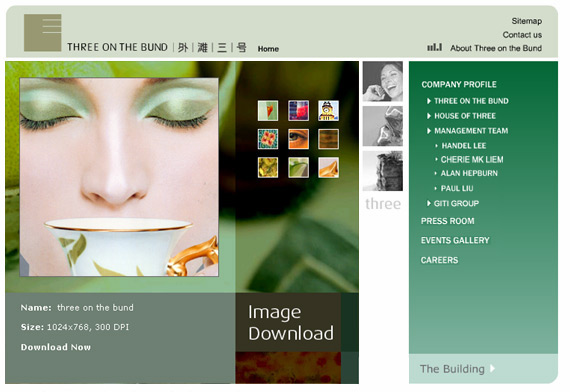570x392 pixels.
Task: Open About Three on the Bund link
Action: pos(496,48)
